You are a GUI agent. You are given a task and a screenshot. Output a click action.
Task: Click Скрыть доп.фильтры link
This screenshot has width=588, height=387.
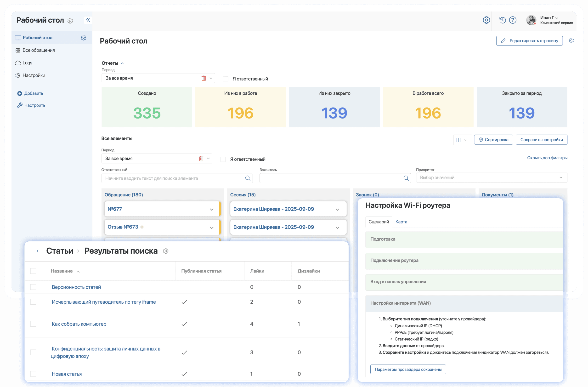(x=547, y=158)
